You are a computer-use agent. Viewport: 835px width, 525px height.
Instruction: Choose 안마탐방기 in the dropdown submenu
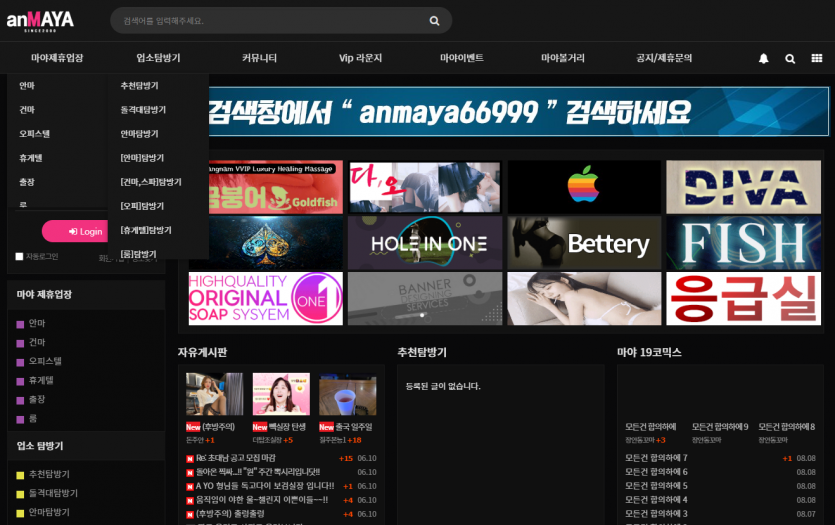coord(140,134)
